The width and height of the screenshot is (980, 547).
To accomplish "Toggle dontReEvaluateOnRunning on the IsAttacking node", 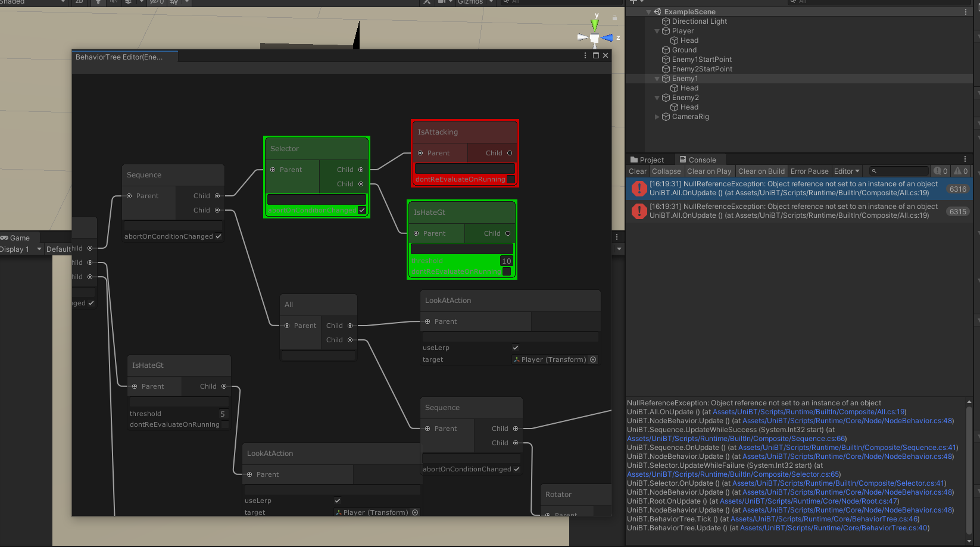I will point(511,179).
